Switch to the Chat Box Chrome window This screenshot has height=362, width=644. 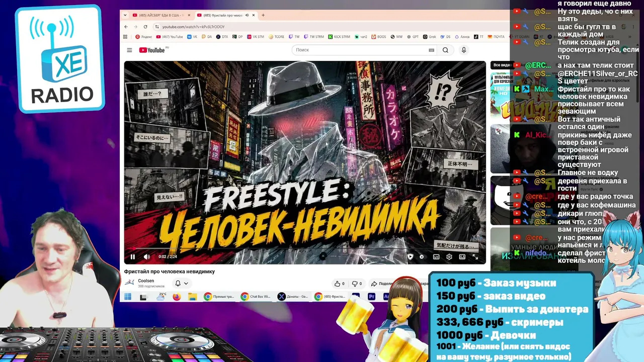(257, 297)
